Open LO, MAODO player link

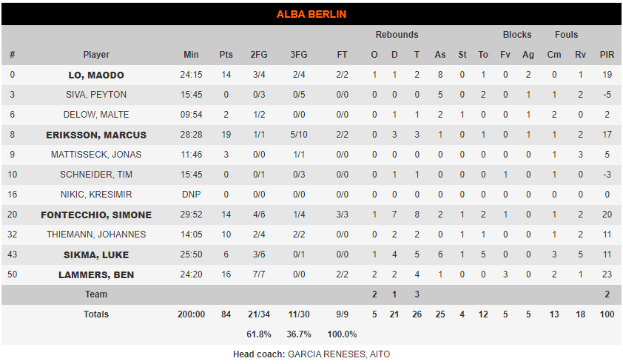pyautogui.click(x=96, y=75)
